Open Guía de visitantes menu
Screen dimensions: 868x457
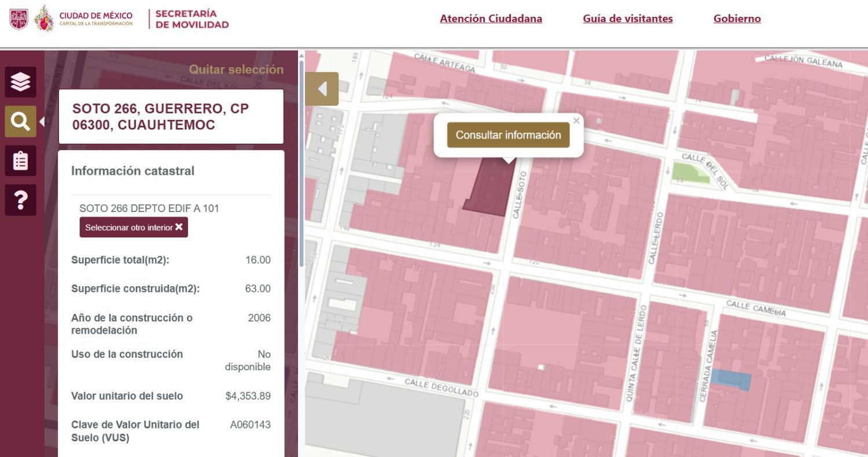tap(628, 19)
